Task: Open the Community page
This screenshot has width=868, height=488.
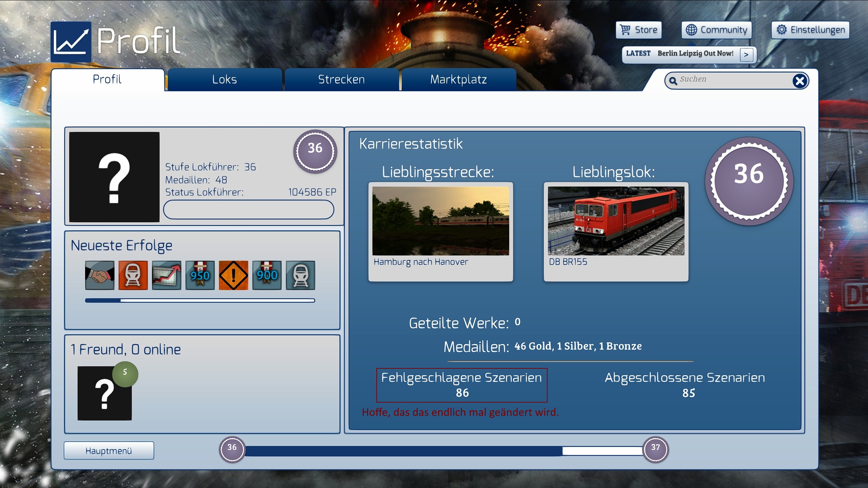Action: [x=716, y=30]
